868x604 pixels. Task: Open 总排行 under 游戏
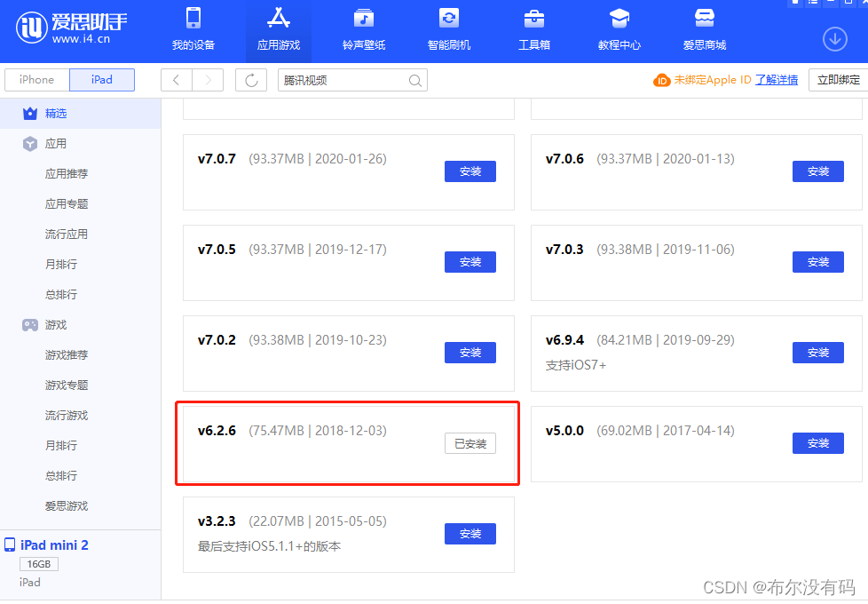coord(61,476)
